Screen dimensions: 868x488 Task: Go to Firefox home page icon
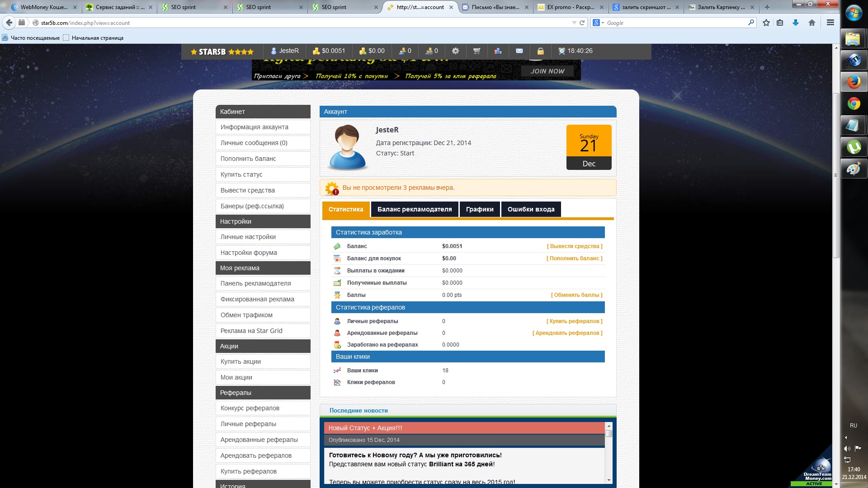[x=811, y=23]
